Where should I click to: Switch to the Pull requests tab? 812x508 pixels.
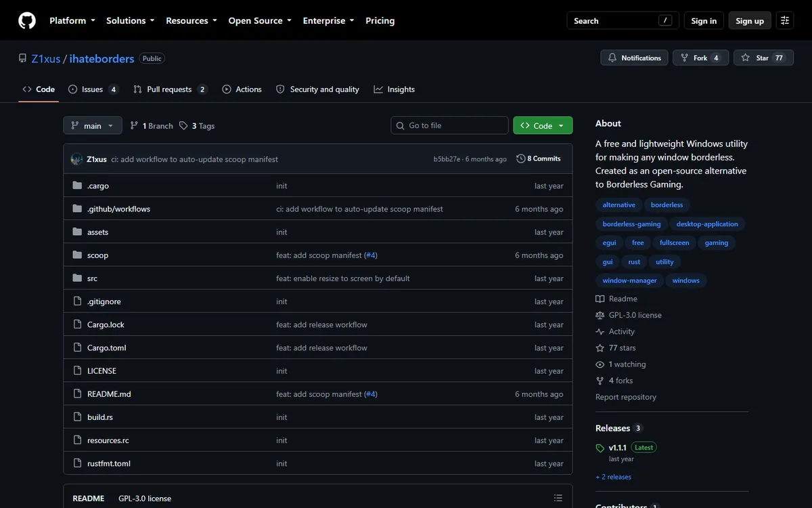point(170,89)
